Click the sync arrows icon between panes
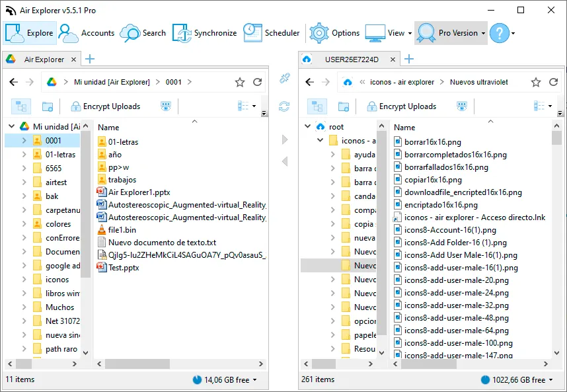The height and width of the screenshot is (392, 567). [284, 106]
